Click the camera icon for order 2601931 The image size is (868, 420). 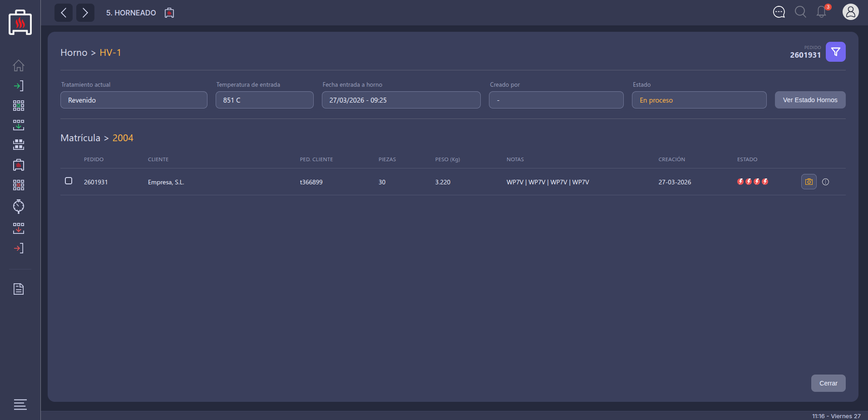809,182
